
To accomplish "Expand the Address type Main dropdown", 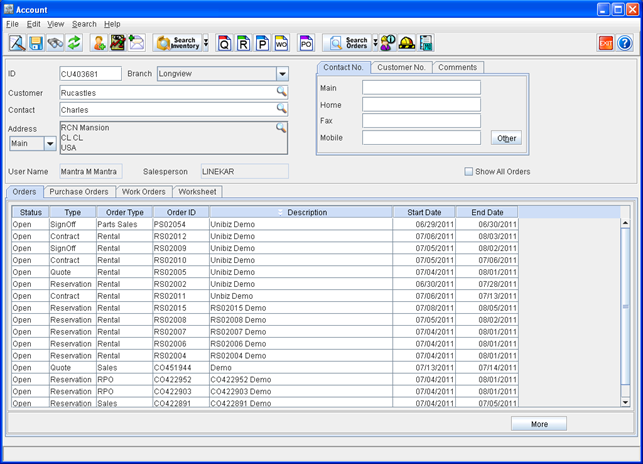I will (x=50, y=144).
